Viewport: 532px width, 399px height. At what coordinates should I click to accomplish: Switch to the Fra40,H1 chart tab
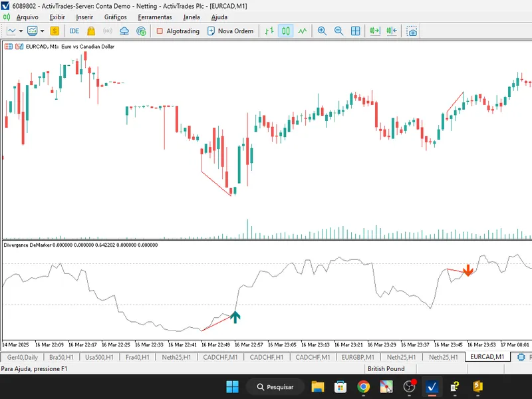click(138, 357)
